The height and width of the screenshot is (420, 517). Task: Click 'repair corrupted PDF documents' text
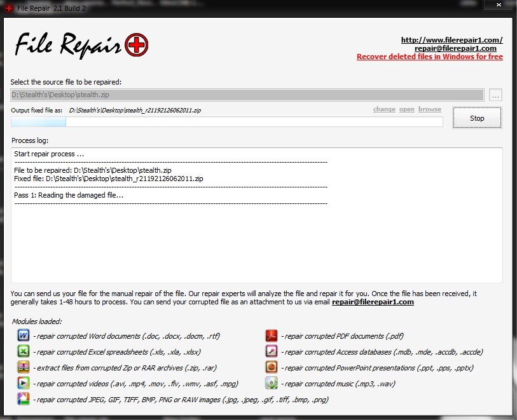(343, 336)
